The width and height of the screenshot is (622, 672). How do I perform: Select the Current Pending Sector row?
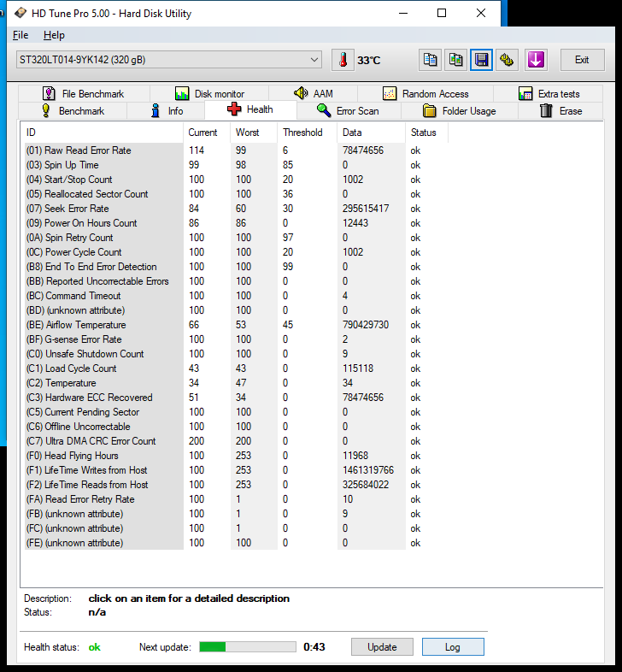point(237,412)
